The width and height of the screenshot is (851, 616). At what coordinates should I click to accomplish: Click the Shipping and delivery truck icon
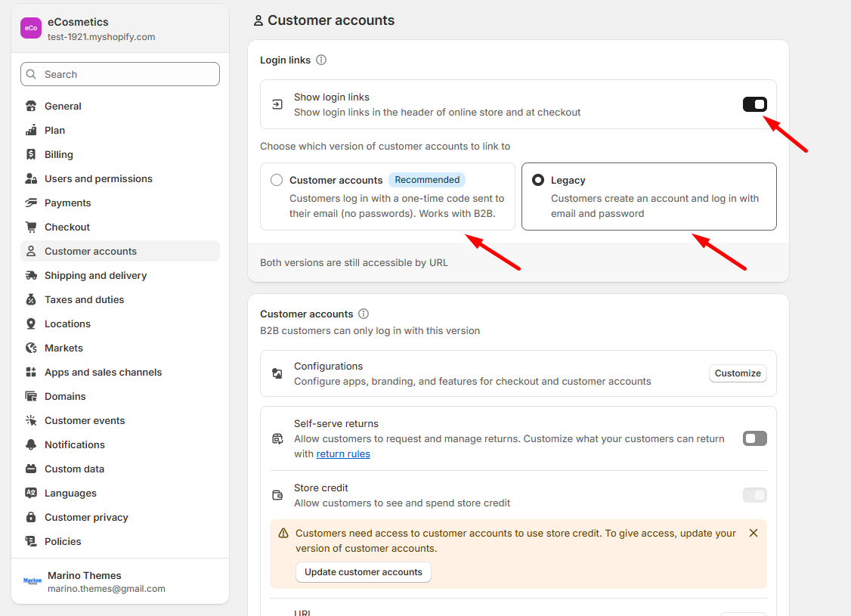pos(31,276)
